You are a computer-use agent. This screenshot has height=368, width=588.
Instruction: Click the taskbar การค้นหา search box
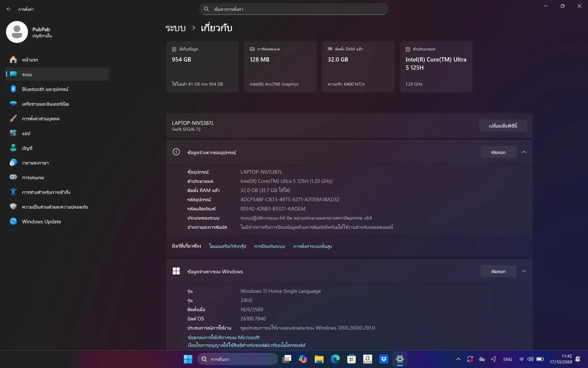(237, 359)
